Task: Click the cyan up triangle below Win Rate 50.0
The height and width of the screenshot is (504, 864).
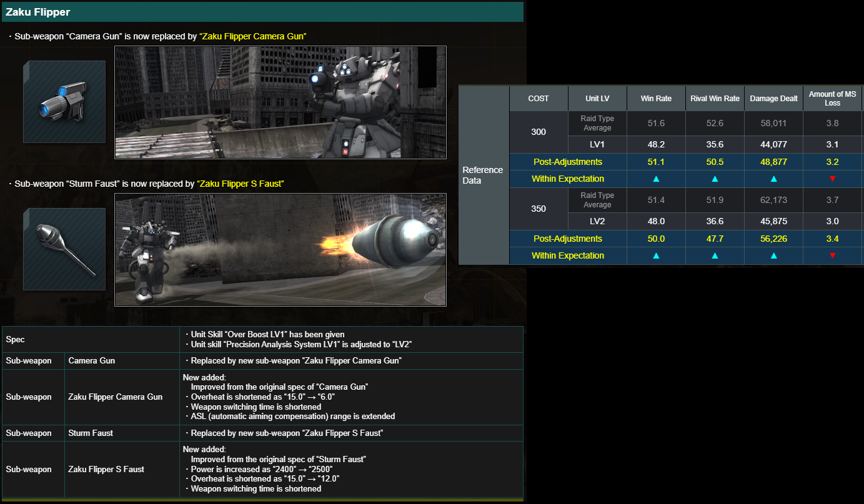Action: [x=656, y=255]
